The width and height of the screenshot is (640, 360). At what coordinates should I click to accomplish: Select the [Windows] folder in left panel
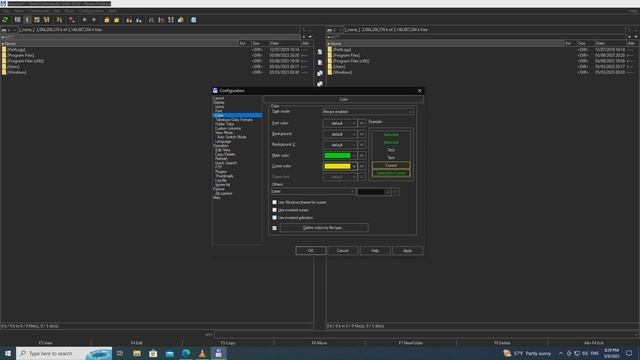click(17, 72)
